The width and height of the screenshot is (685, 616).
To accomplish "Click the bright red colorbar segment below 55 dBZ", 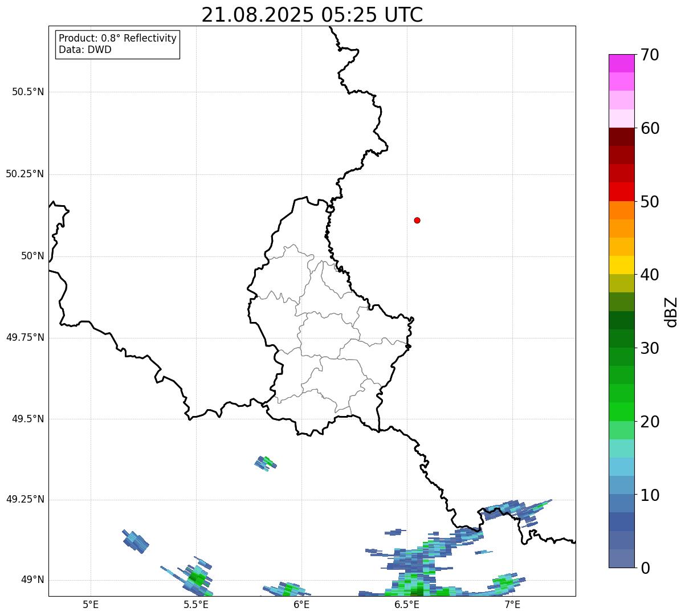I will tap(621, 191).
